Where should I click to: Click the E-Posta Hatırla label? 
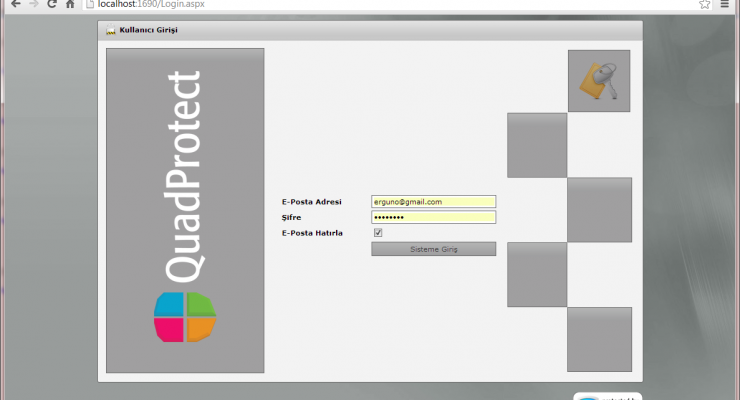click(312, 233)
